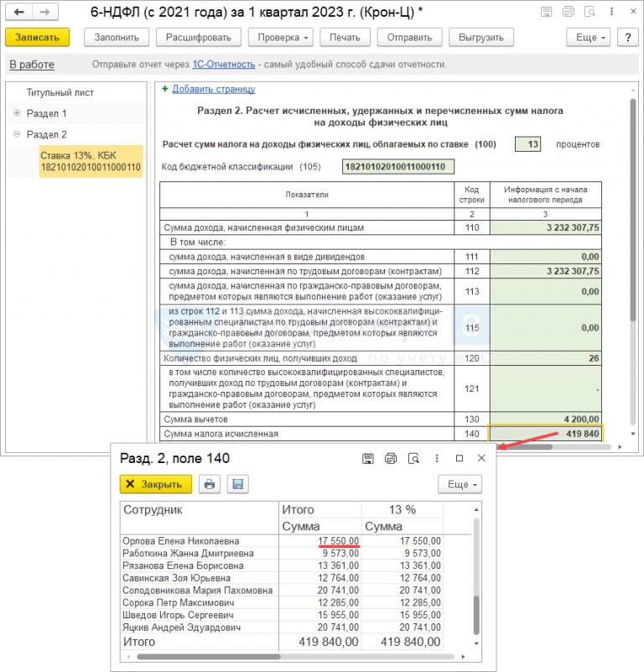The width and height of the screenshot is (644, 672).
Task: Click save icon in main window title bar
Action: [546, 13]
